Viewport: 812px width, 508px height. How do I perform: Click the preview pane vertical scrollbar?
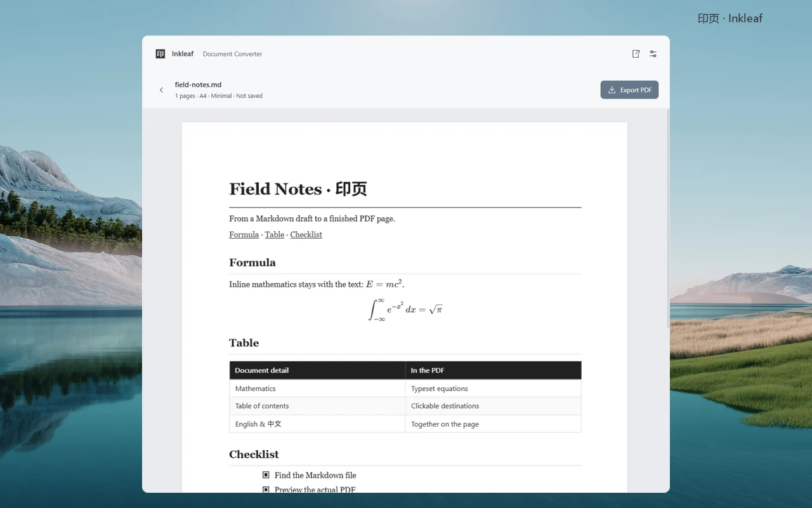point(667,219)
